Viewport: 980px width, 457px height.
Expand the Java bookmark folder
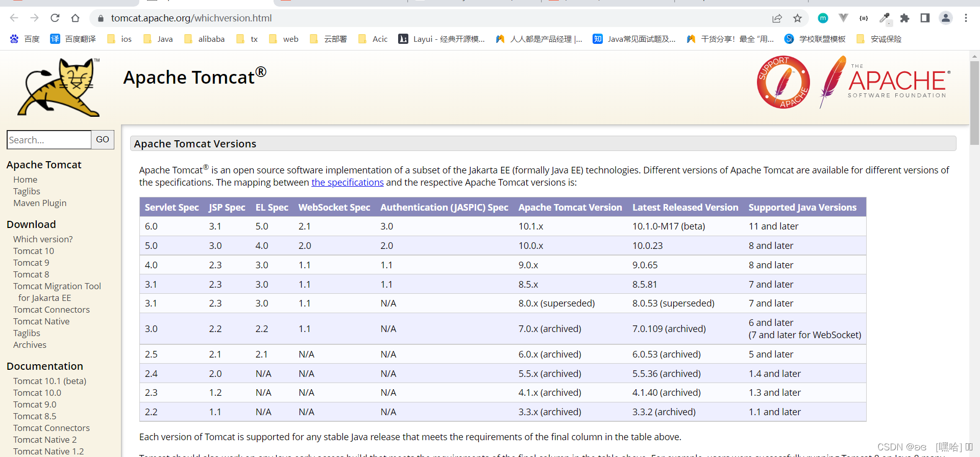pos(158,39)
